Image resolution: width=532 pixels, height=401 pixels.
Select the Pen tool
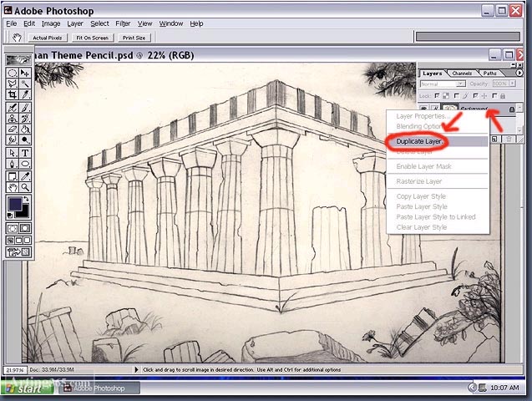click(x=13, y=164)
